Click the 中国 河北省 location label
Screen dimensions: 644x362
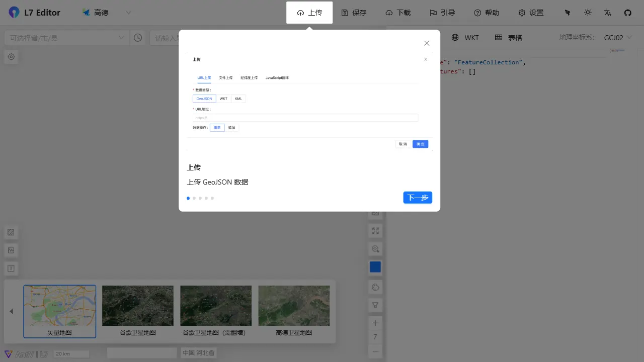199,353
